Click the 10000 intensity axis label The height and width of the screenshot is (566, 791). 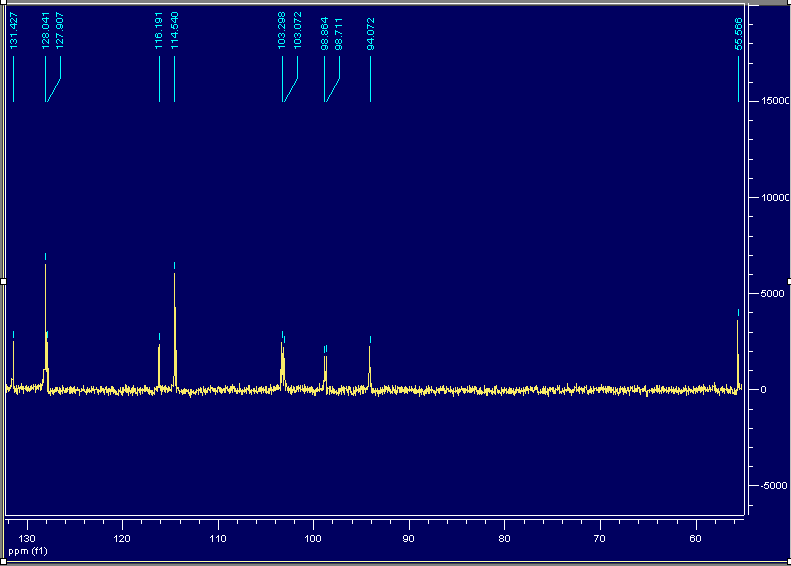pos(775,197)
